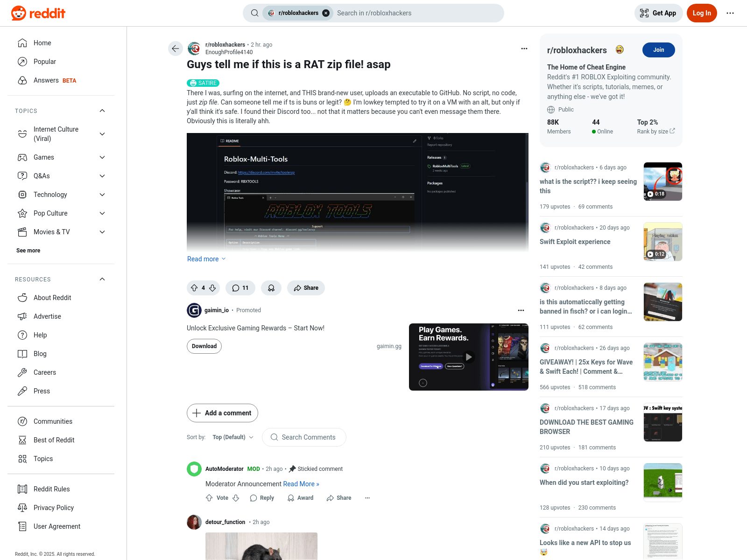Go to Home in sidebar
The width and height of the screenshot is (747, 560).
[x=61, y=43]
